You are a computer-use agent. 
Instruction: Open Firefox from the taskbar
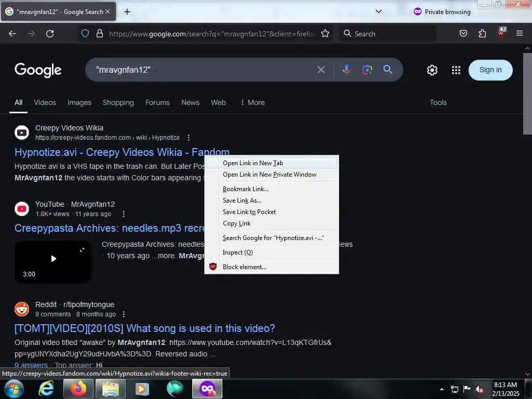point(78,389)
